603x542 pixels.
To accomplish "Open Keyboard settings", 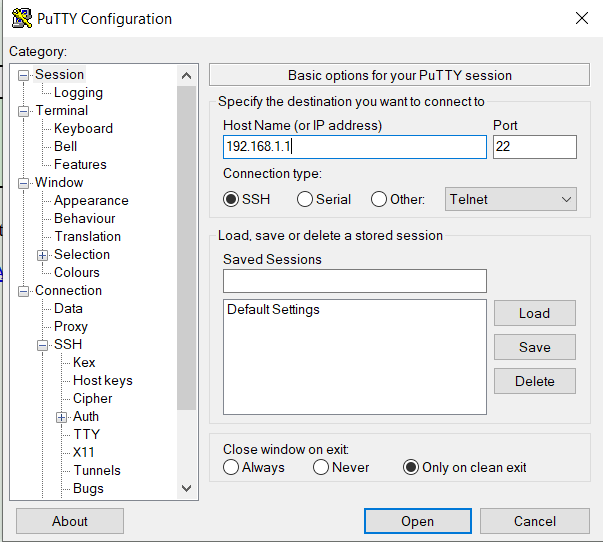I will [83, 128].
